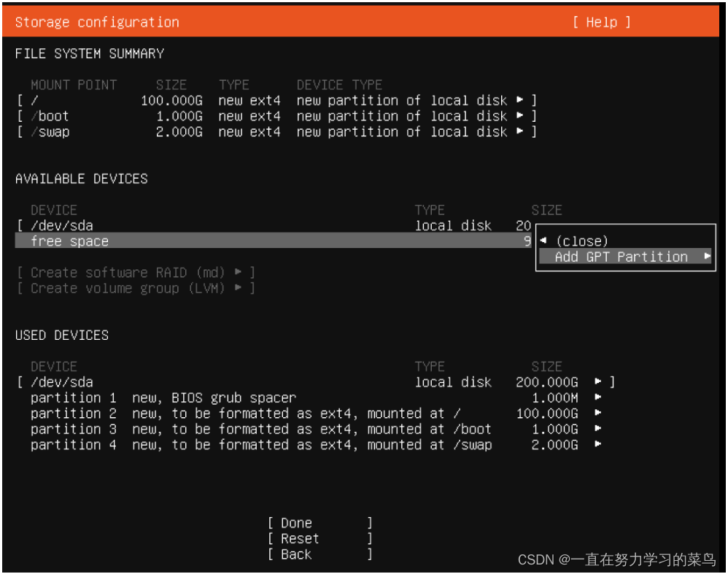Select partition 3 mounted at /boot
The width and height of the screenshot is (728, 574).
316,429
